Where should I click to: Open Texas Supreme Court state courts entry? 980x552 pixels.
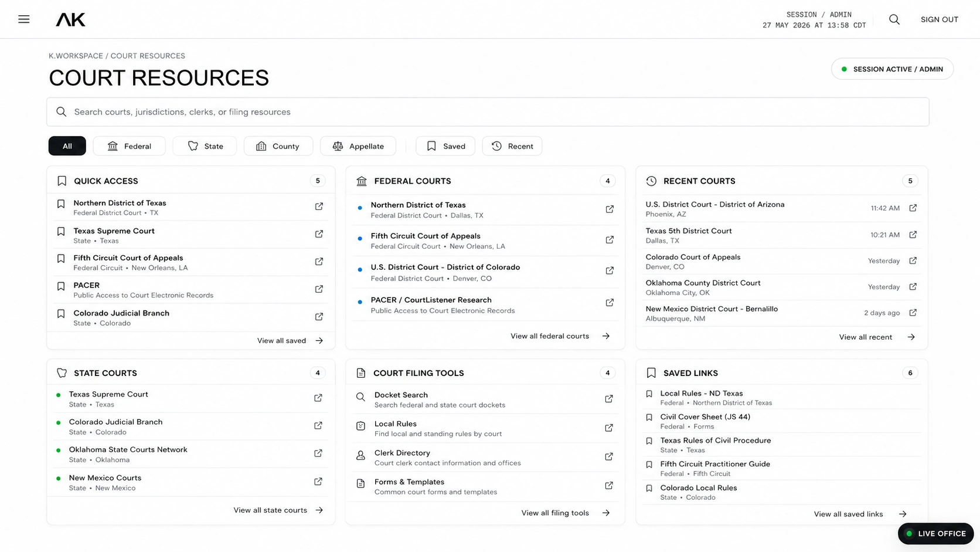[190, 399]
